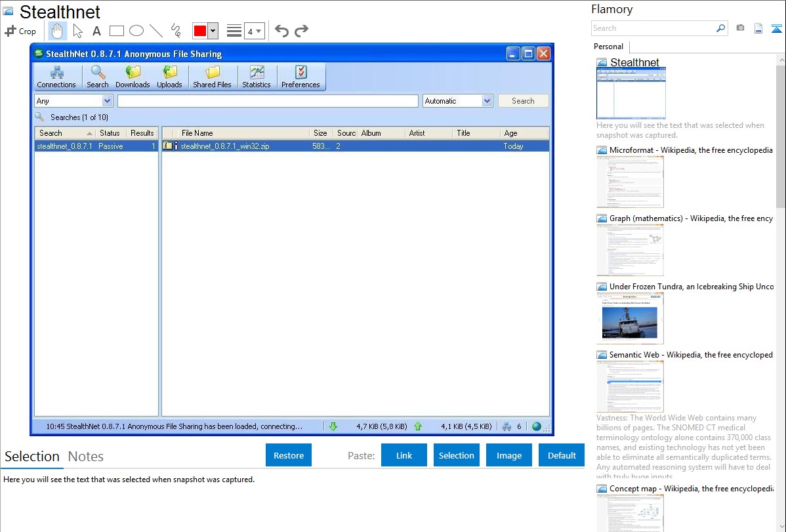Select the text annotation tool
The width and height of the screenshot is (786, 532).
point(96,31)
